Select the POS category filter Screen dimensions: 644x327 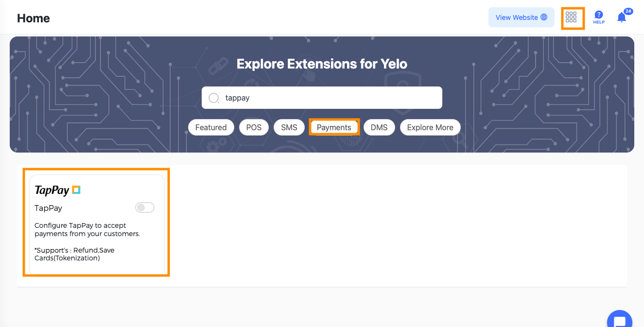[254, 127]
